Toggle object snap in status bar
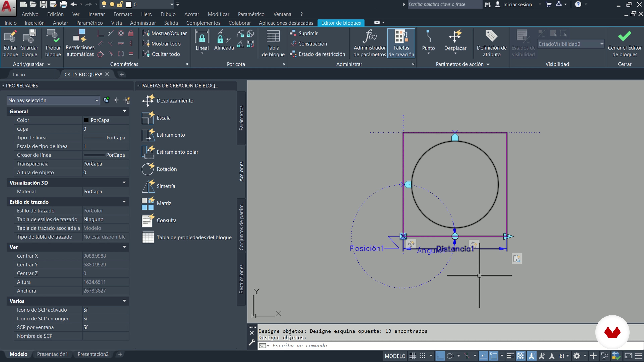 click(x=494, y=356)
